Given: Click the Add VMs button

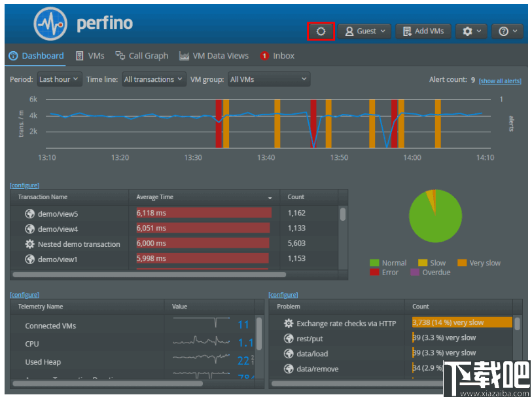Looking at the screenshot, I should pyautogui.click(x=423, y=31).
